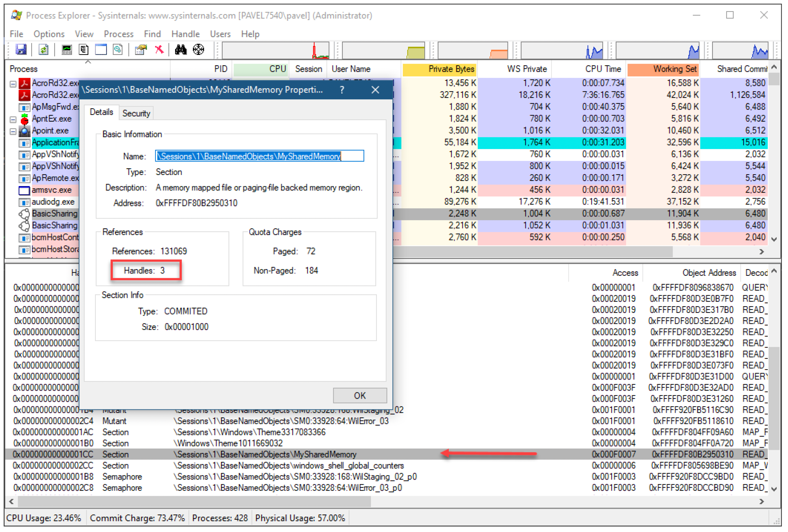Sort by the Private Bytes column header
This screenshot has height=532, width=788.
440,69
